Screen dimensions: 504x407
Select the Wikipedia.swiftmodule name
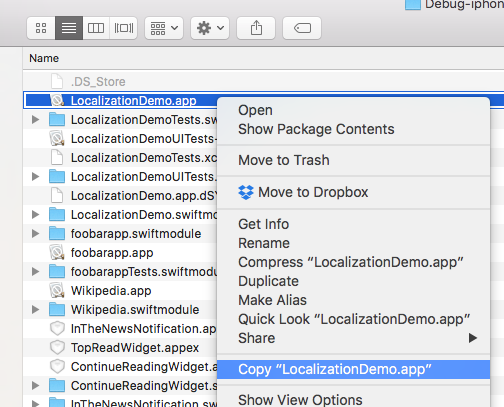pyautogui.click(x=135, y=310)
